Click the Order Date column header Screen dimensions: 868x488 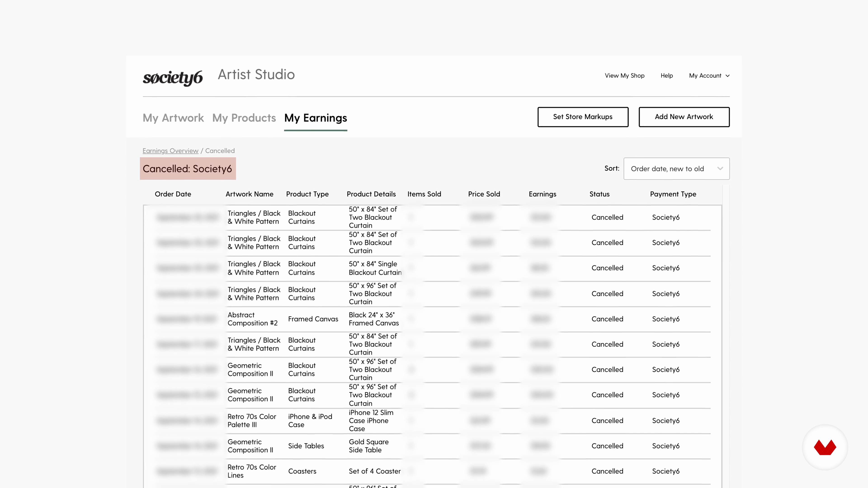tap(173, 194)
